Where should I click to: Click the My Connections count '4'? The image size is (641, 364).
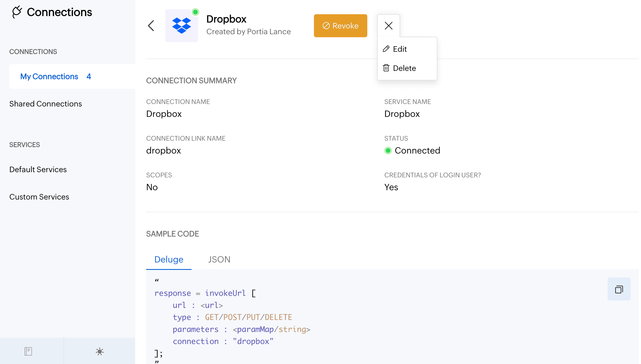[x=89, y=76]
